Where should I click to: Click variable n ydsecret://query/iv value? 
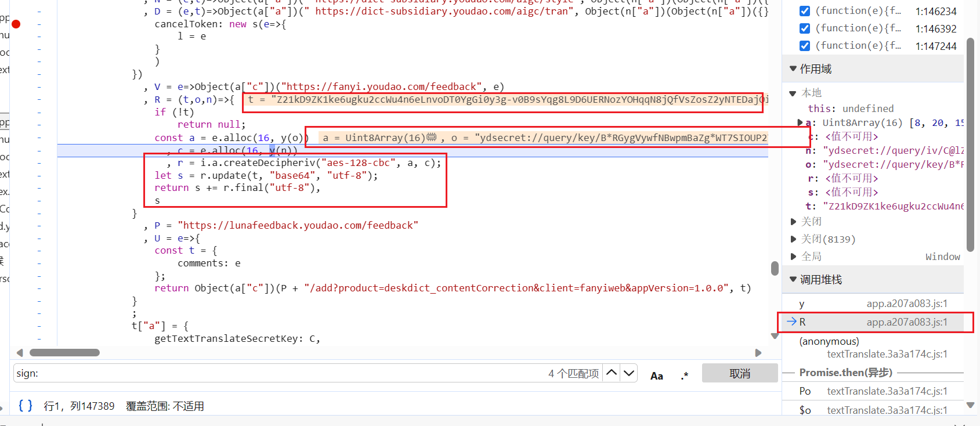pos(893,150)
